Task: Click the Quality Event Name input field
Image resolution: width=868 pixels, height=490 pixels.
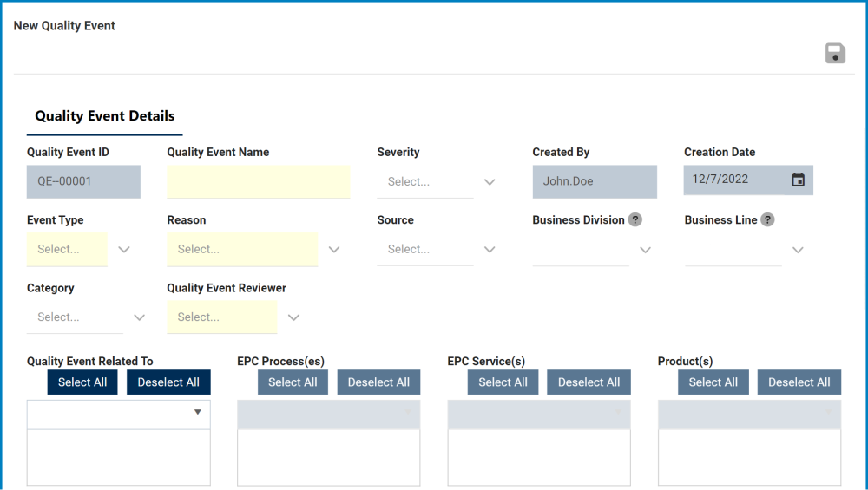Action: [259, 182]
